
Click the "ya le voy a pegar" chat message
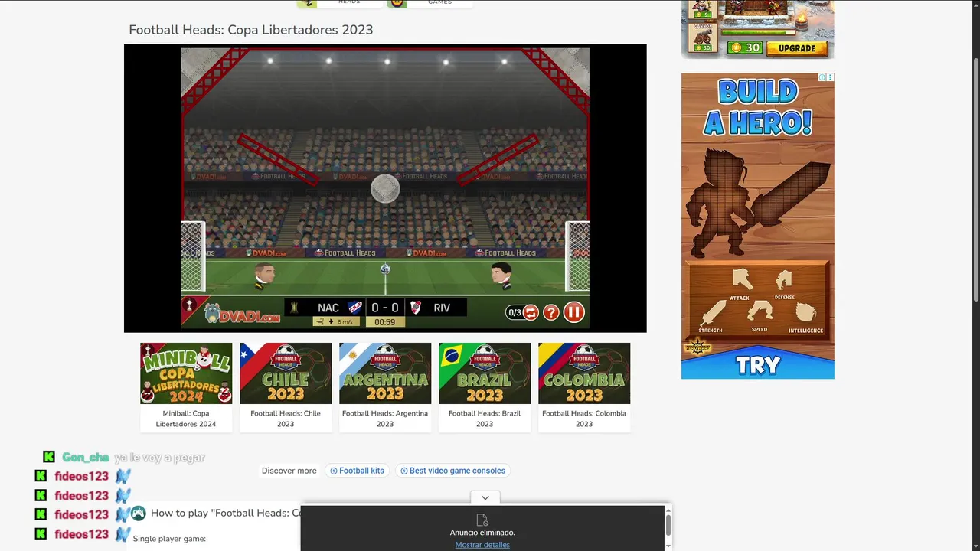point(160,458)
